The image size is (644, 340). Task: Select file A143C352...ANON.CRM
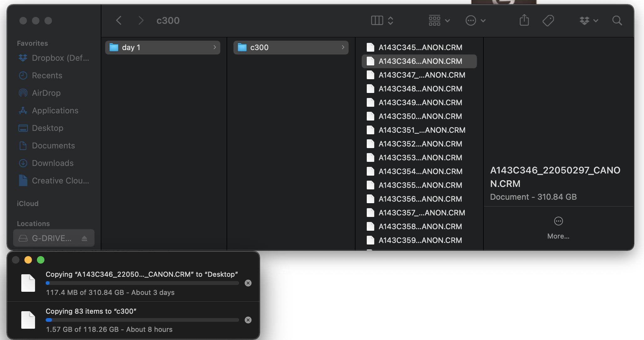point(420,144)
